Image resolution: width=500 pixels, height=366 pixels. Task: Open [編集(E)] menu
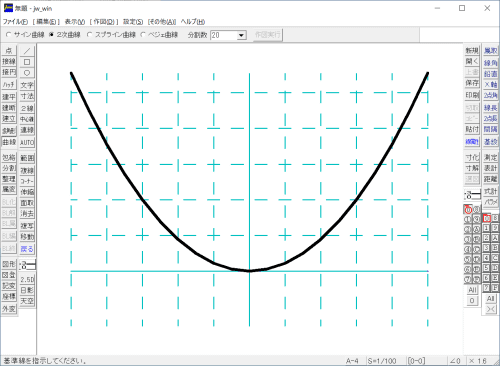coord(46,22)
